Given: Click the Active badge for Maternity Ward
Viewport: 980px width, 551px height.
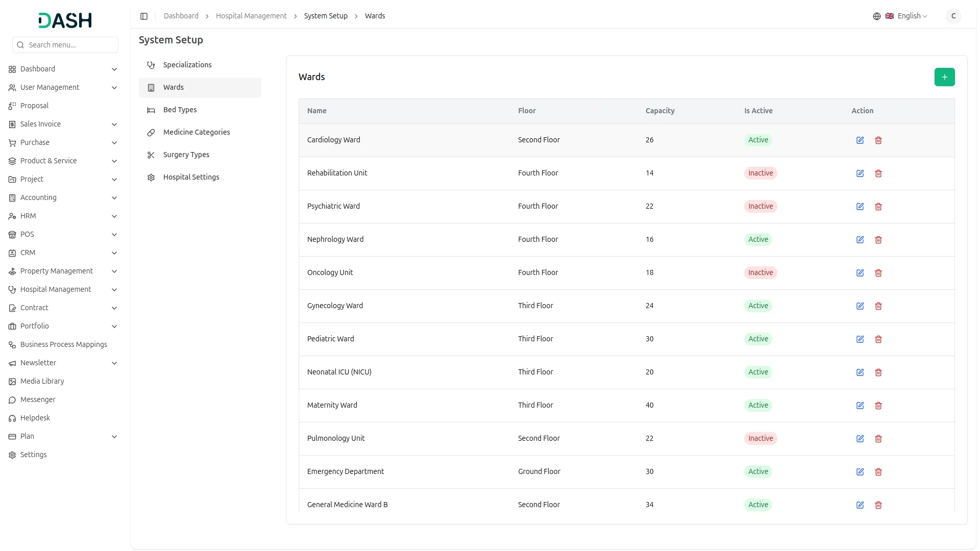Looking at the screenshot, I should coord(758,405).
